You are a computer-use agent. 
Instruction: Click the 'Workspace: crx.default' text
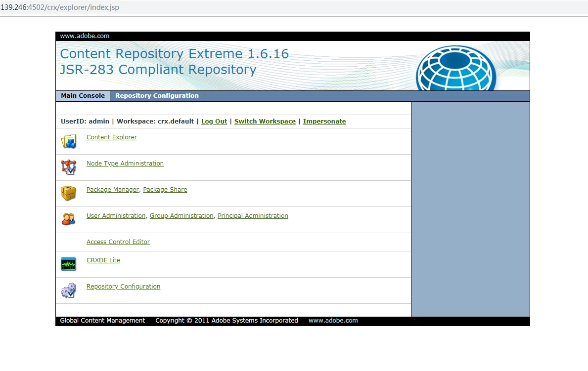tap(155, 122)
